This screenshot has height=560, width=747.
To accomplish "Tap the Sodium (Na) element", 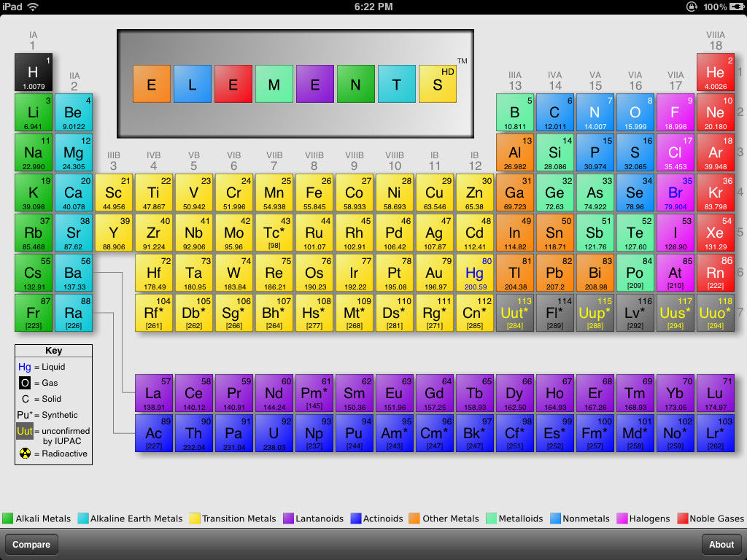I will [34, 152].
